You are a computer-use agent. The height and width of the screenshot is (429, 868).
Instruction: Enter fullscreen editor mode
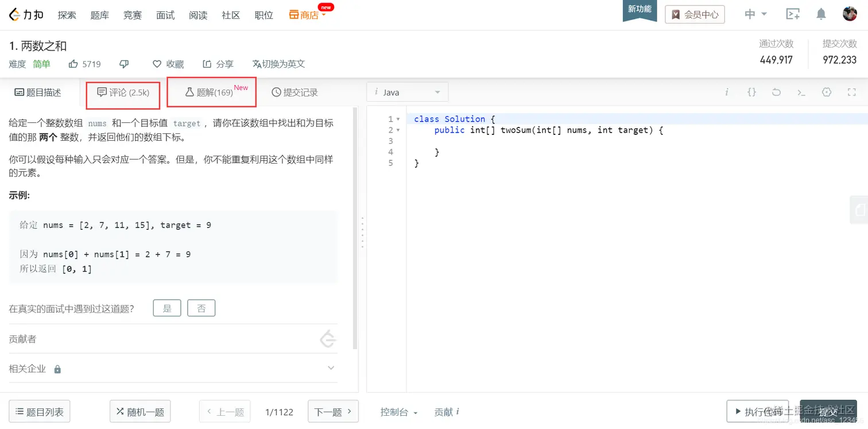click(x=852, y=92)
